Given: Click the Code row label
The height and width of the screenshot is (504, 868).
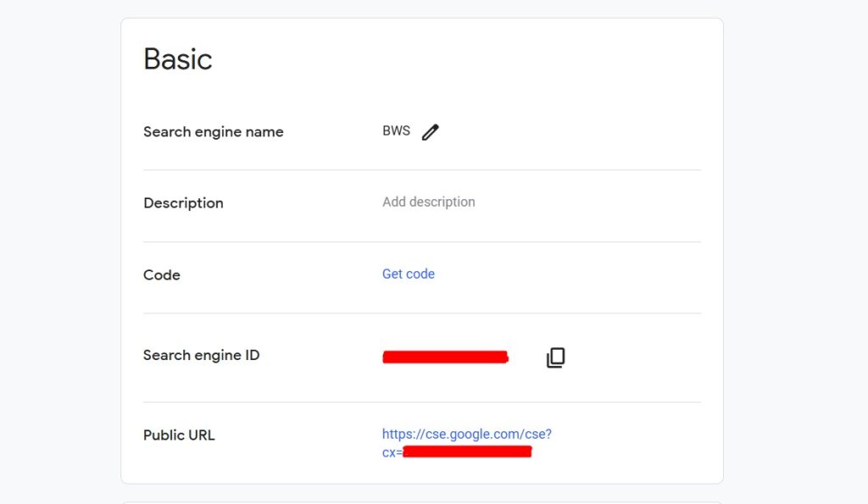Looking at the screenshot, I should click(161, 274).
